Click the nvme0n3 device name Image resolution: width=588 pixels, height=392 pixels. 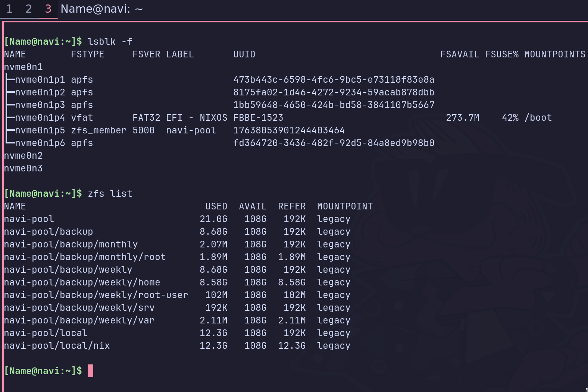pos(23,168)
